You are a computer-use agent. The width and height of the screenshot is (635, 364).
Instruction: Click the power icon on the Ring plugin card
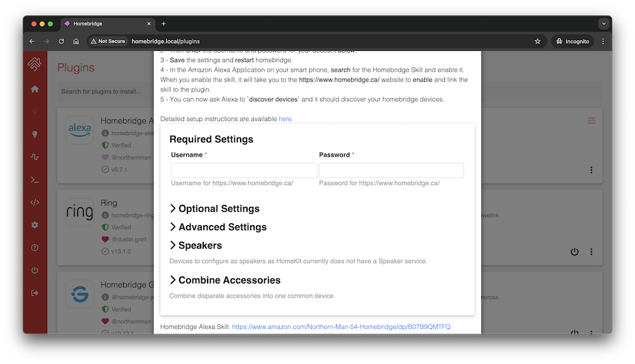(574, 252)
